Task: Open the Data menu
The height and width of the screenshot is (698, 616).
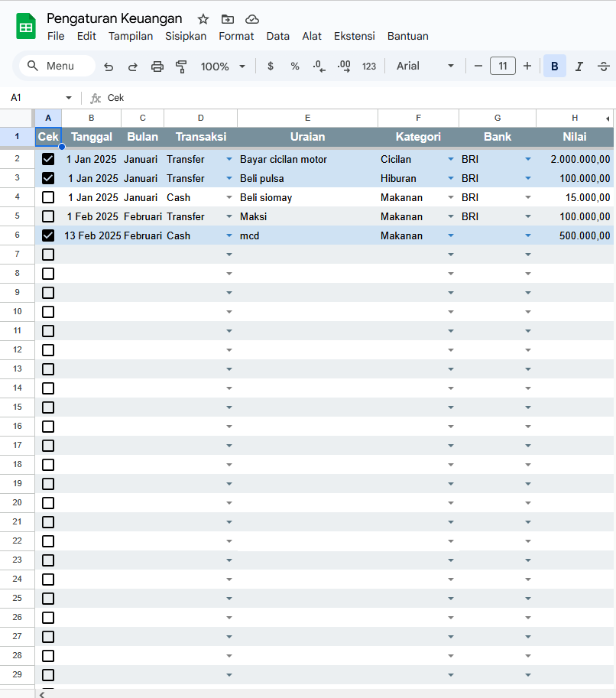Action: click(277, 36)
